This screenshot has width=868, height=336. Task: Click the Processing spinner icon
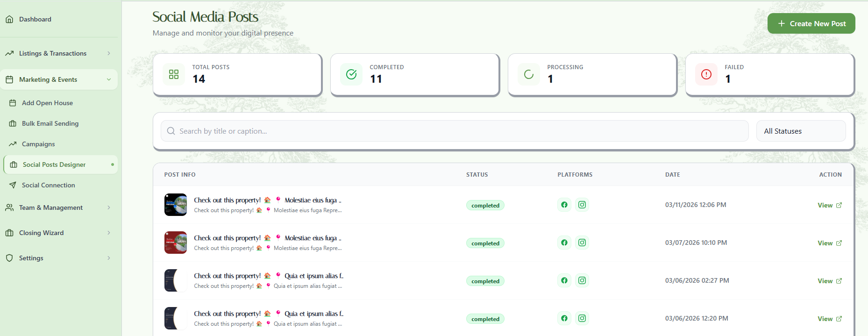pyautogui.click(x=529, y=74)
